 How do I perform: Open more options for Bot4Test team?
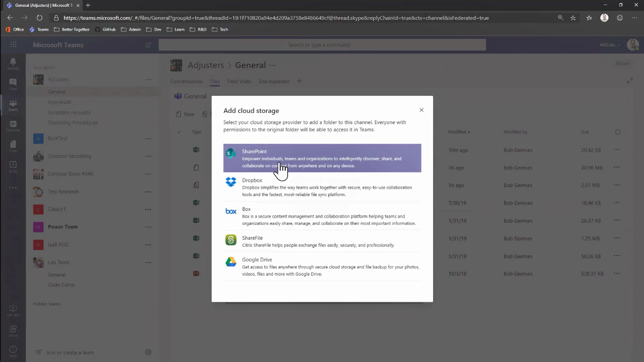(x=148, y=139)
